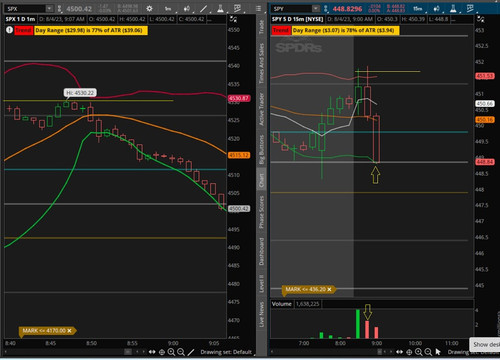Open the studies beaker icon on SPY chart
Viewport: 500px width, 360px height.
(x=453, y=9)
